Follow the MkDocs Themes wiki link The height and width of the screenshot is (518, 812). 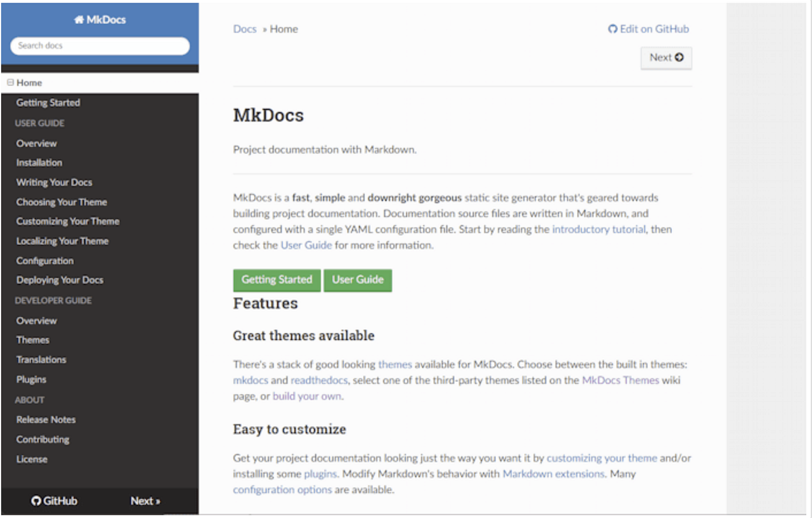[620, 380]
